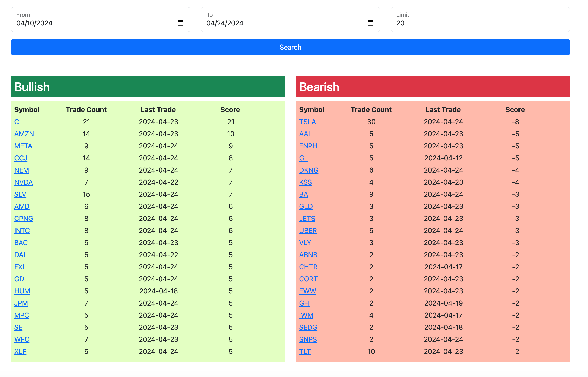Image resolution: width=588 pixels, height=377 pixels.
Task: Open the BAC symbol link
Action: pyautogui.click(x=21, y=243)
